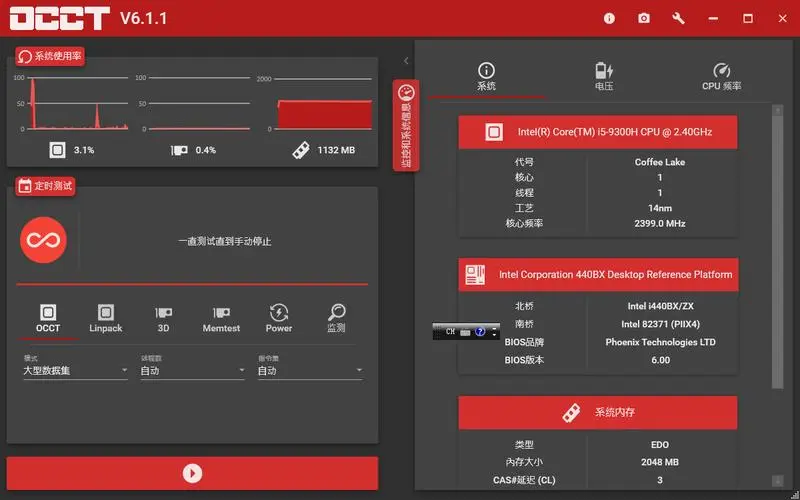Take a screenshot with the camera icon

tap(644, 19)
